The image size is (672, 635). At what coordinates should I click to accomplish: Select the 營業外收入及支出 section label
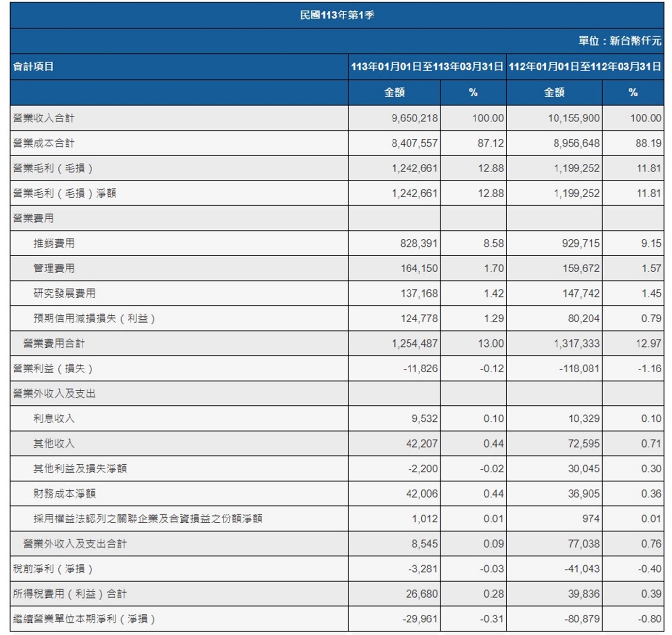(54, 393)
